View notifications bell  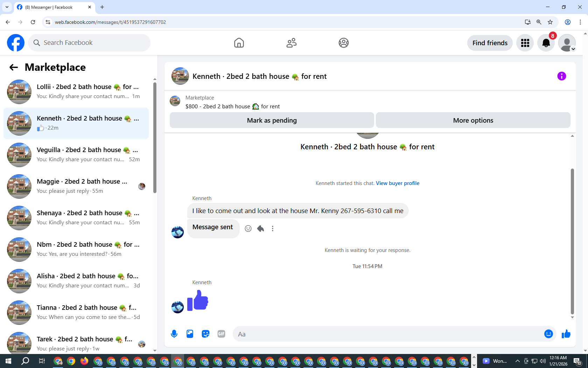[546, 43]
